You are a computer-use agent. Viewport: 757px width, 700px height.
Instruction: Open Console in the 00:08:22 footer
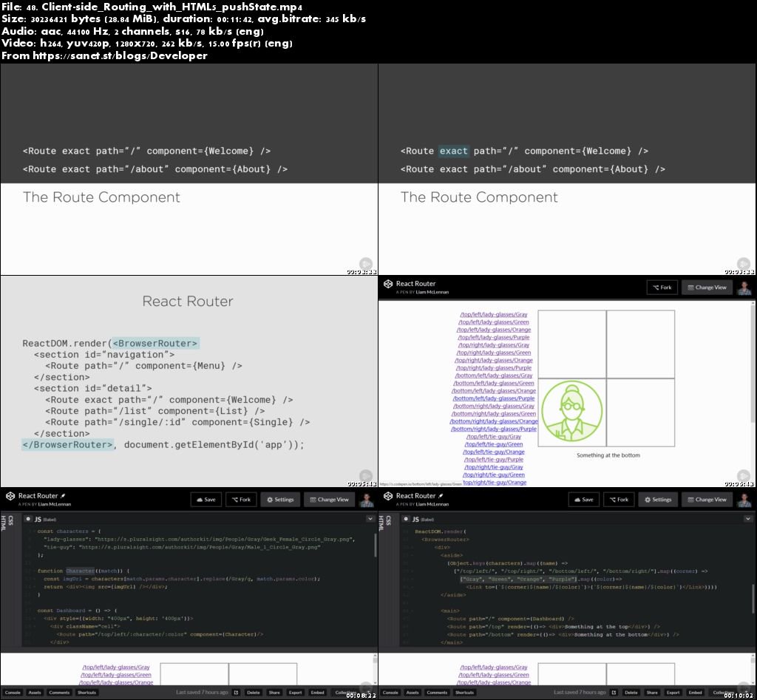[x=13, y=693]
